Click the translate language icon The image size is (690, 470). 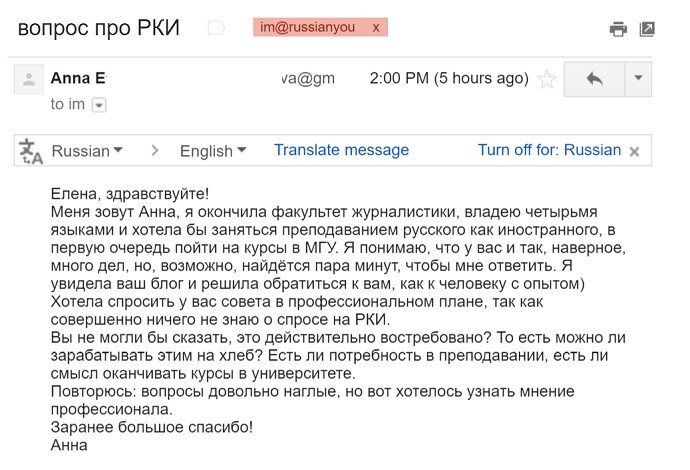point(31,151)
